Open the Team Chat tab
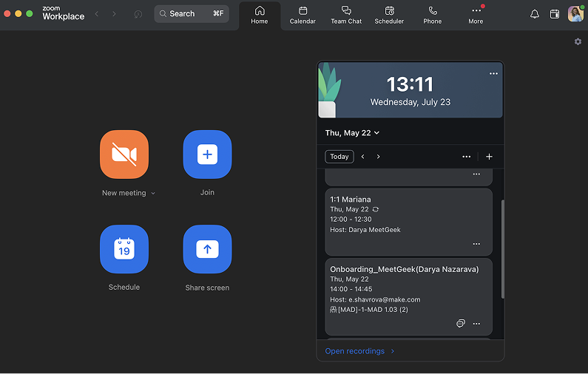Image resolution: width=588 pixels, height=374 pixels. 346,16
